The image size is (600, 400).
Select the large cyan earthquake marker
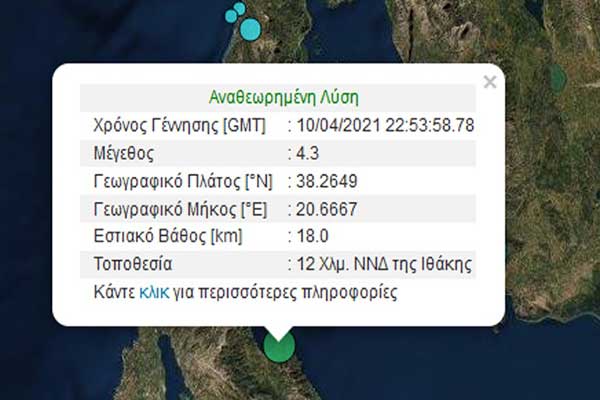point(249,28)
